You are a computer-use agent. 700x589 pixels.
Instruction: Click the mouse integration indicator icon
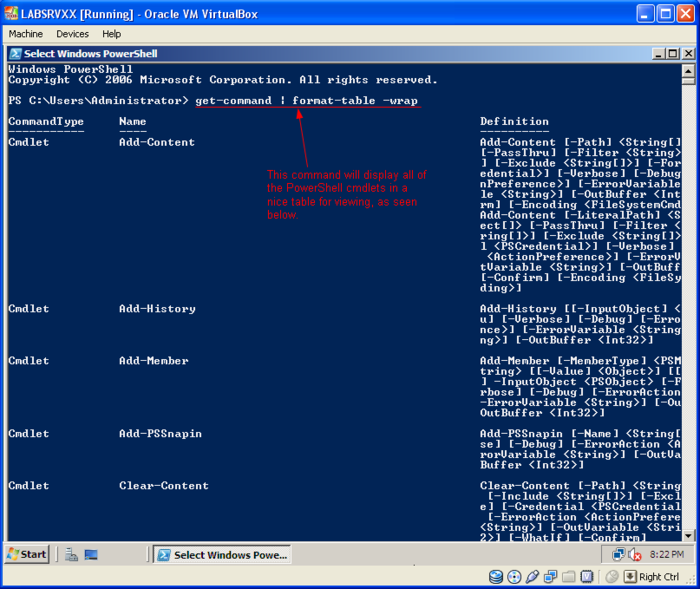coord(612,577)
